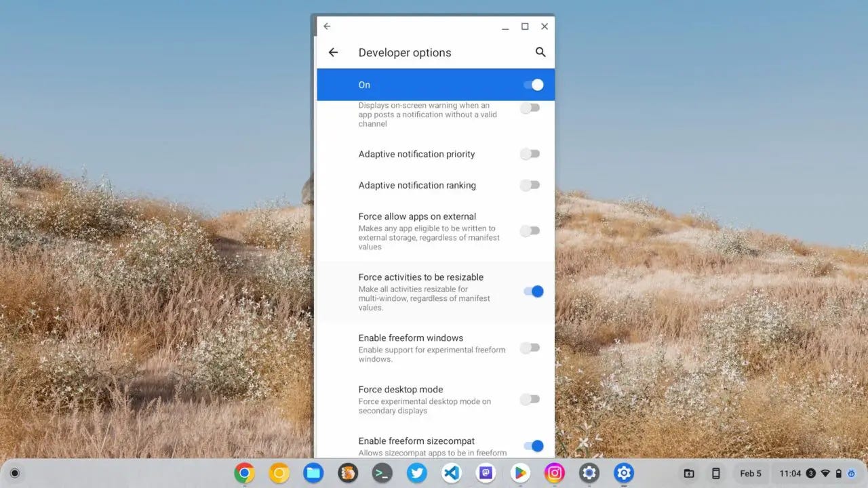The image size is (868, 488).
Task: Open the blue gear Android Settings icon
Action: (x=624, y=473)
